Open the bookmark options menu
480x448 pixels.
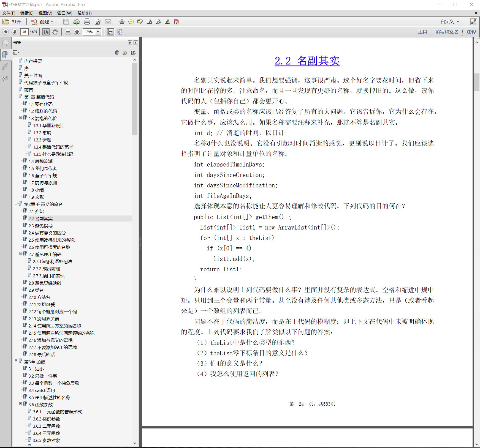(x=16, y=53)
